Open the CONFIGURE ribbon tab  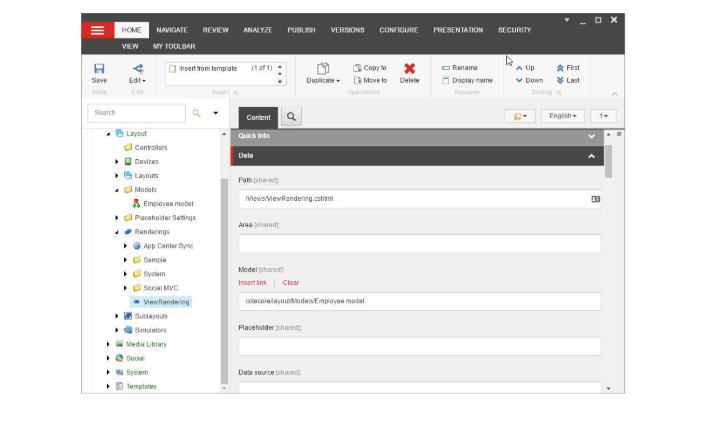point(399,30)
